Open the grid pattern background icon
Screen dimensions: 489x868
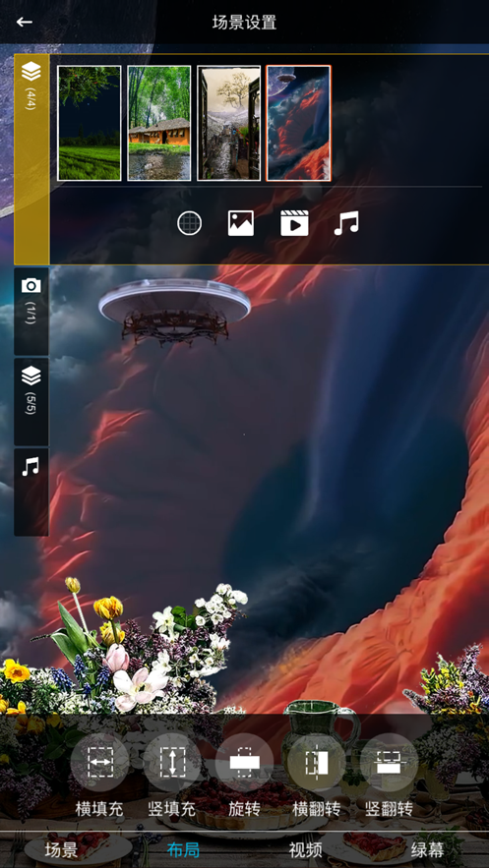[189, 224]
